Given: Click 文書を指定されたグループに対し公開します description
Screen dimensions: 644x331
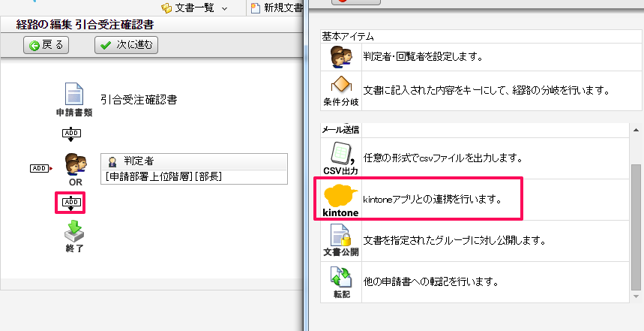Looking at the screenshot, I should tap(454, 240).
